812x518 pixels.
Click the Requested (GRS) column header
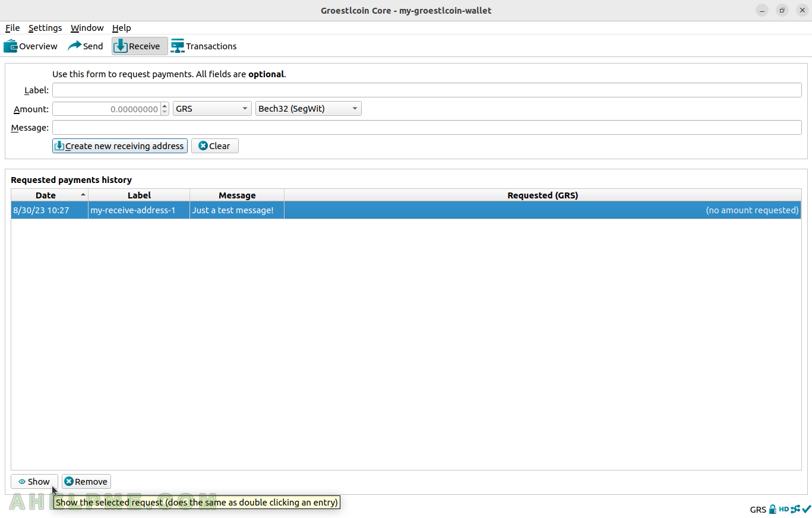(542, 195)
